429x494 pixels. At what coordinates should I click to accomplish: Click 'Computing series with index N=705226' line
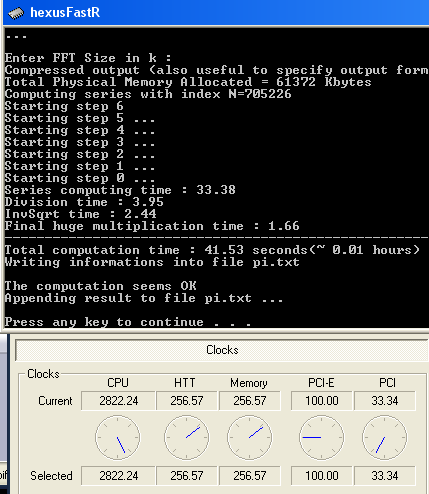coord(148,94)
